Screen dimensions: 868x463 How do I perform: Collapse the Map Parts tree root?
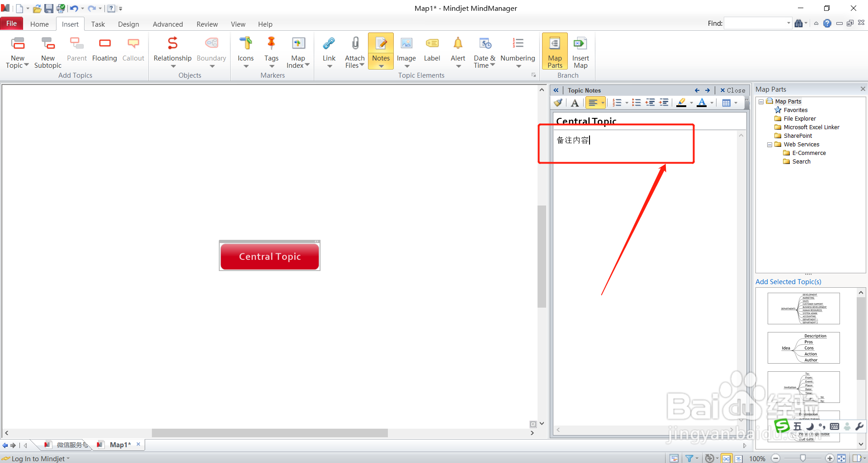click(761, 102)
